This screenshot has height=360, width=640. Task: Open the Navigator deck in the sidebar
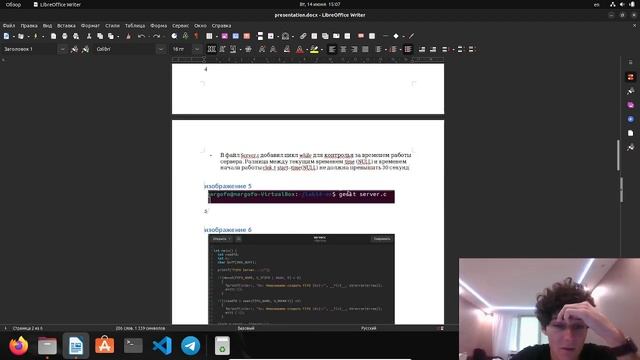click(x=631, y=119)
